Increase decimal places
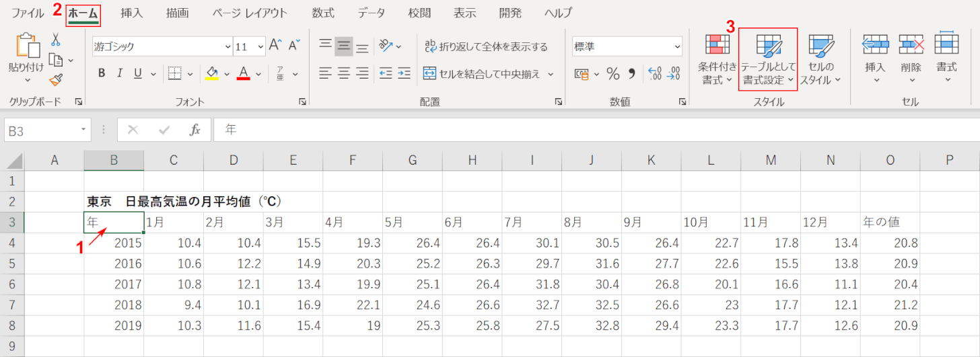Viewport: 980px width, 357px height. [654, 73]
